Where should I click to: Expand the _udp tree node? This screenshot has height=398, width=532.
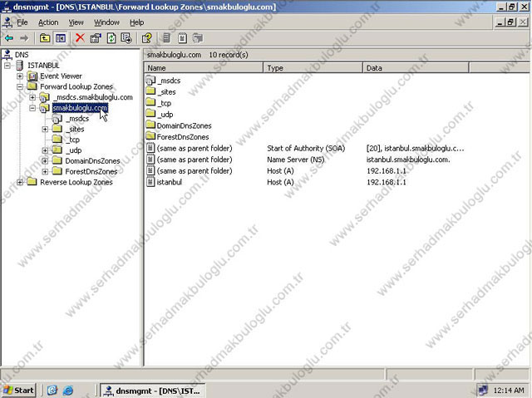(45, 150)
